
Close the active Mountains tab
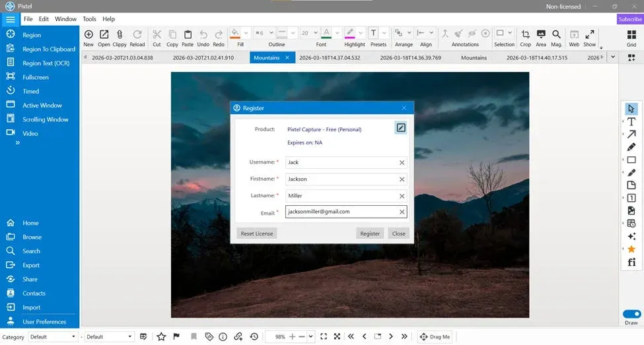287,58
